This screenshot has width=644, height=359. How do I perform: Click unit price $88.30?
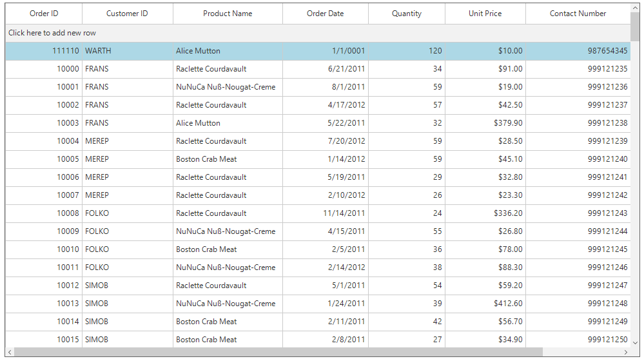tap(485, 268)
